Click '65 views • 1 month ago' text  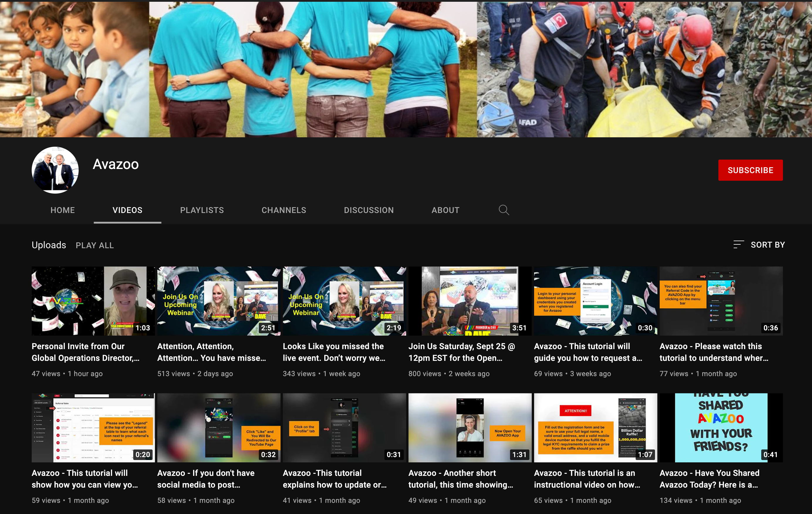(x=573, y=500)
